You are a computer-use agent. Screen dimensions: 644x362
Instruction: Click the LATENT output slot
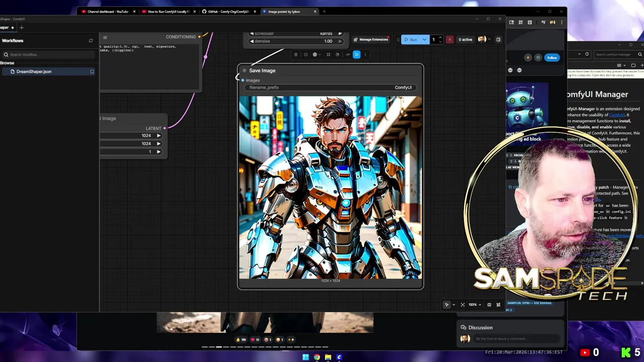(165, 129)
